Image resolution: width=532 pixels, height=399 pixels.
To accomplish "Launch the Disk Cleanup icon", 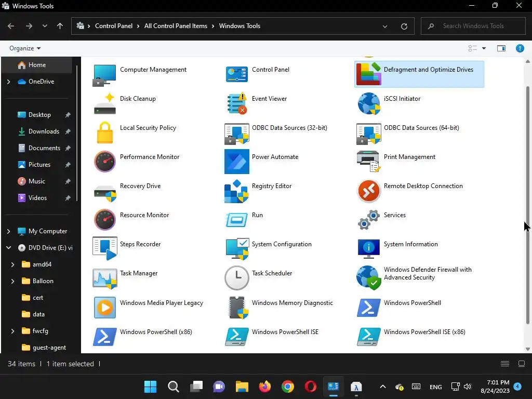I will (104, 104).
